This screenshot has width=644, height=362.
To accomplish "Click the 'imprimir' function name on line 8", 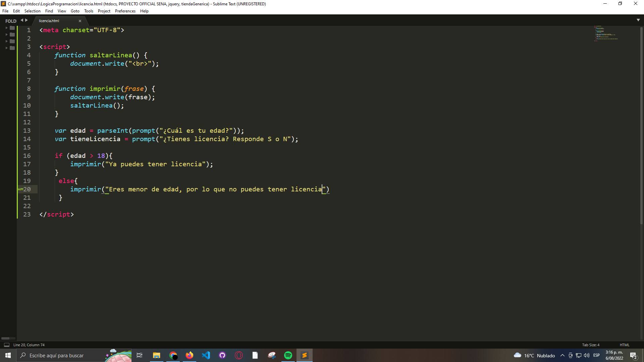I will tap(105, 89).
